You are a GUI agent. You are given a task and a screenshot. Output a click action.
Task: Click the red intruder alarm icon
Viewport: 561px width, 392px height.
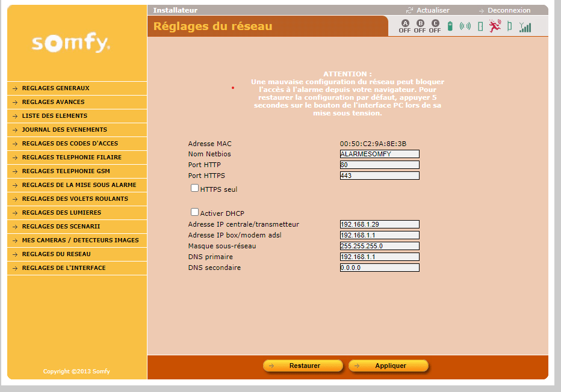495,26
